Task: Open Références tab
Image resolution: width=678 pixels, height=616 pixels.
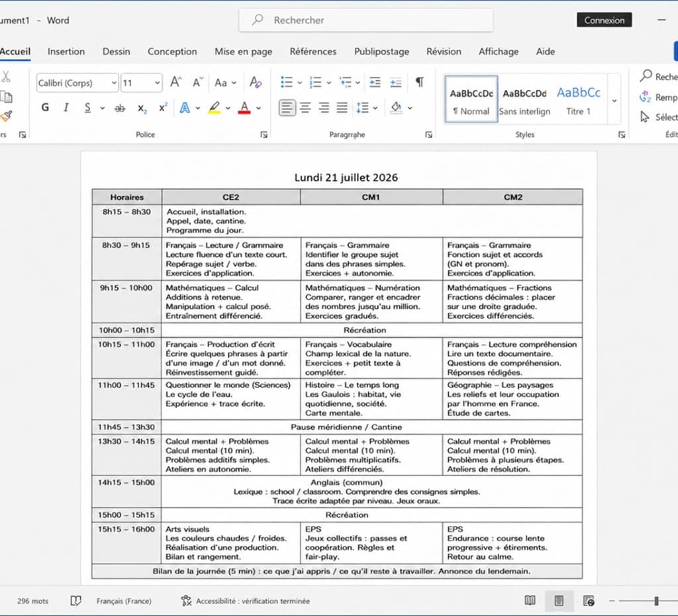Action: 313,52
